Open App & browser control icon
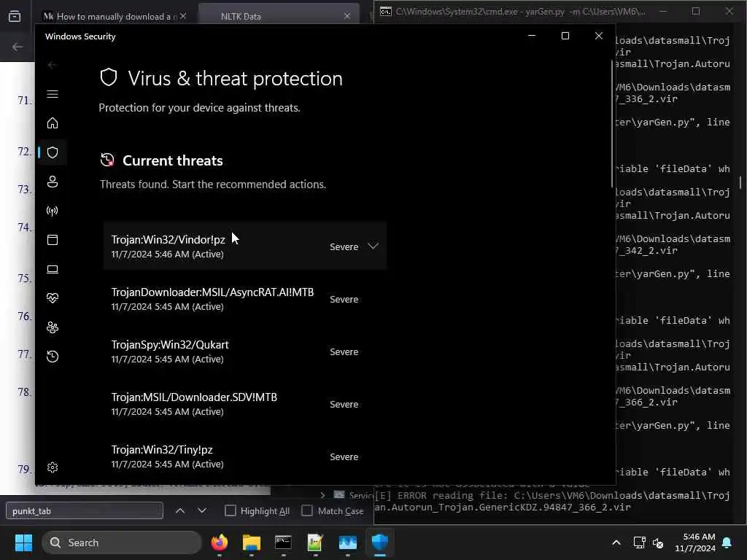This screenshot has width=747, height=560. (53, 240)
